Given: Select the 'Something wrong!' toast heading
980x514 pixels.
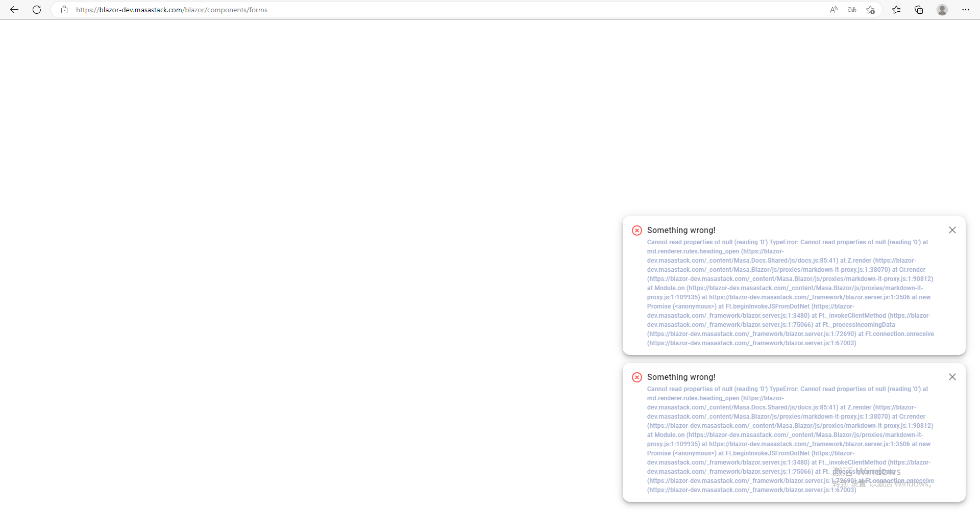Looking at the screenshot, I should (x=681, y=230).
